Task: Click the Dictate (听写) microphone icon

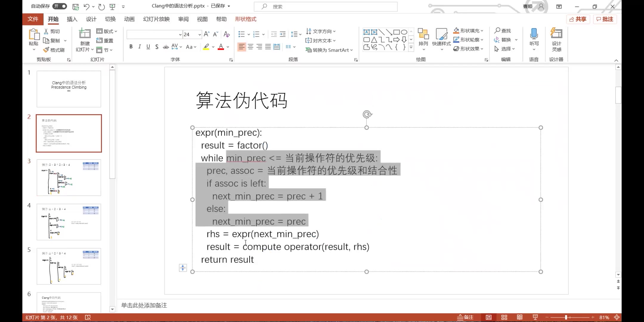Action: (534, 34)
